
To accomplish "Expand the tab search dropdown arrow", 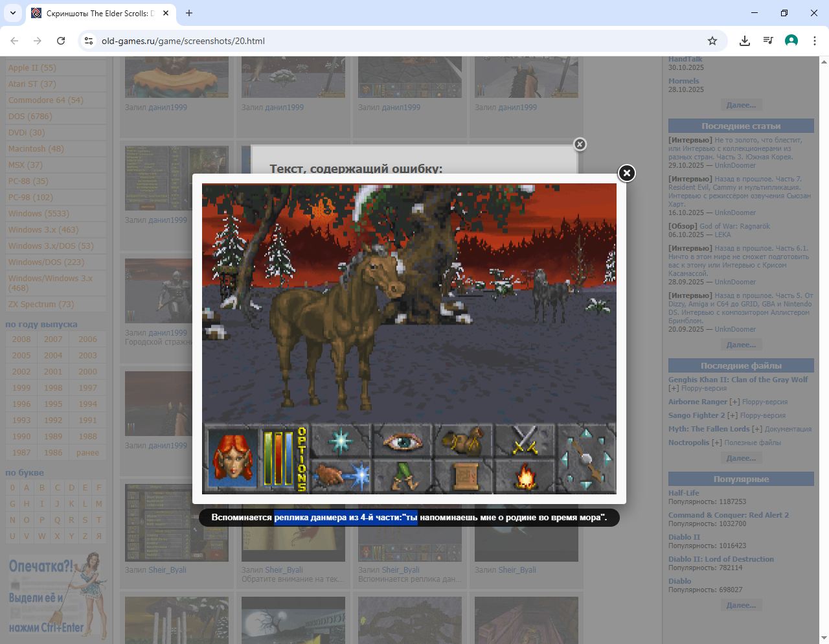I will [13, 13].
